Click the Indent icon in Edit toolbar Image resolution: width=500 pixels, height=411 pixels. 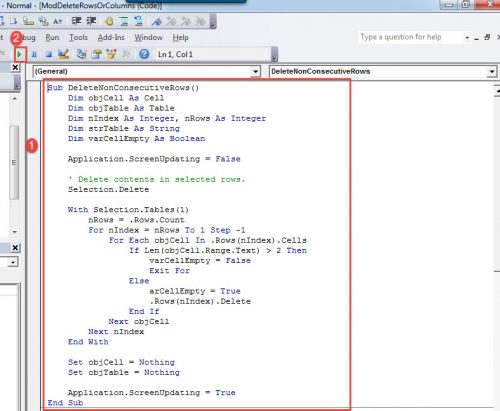click(x=77, y=21)
